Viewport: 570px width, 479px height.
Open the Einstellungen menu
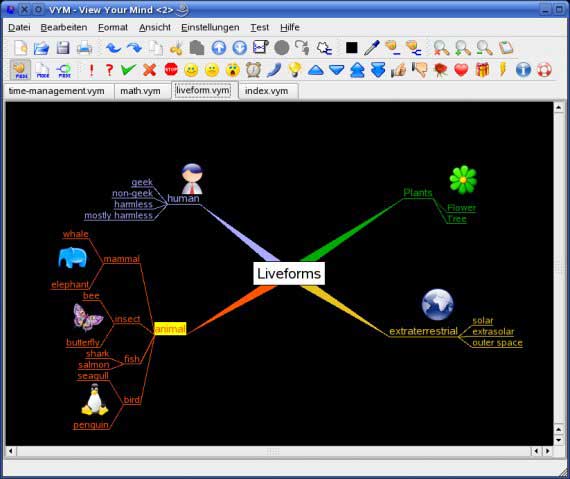[210, 28]
